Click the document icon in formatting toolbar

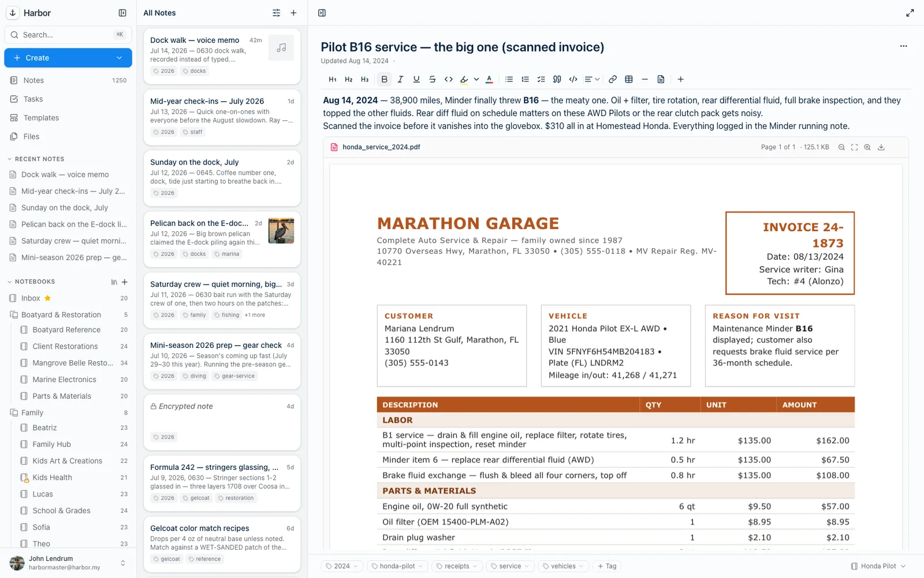661,79
